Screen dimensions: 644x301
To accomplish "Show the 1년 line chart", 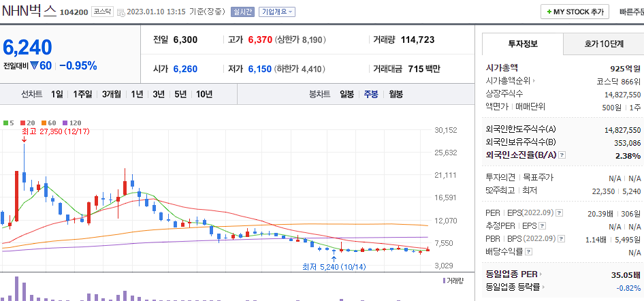I will (138, 94).
